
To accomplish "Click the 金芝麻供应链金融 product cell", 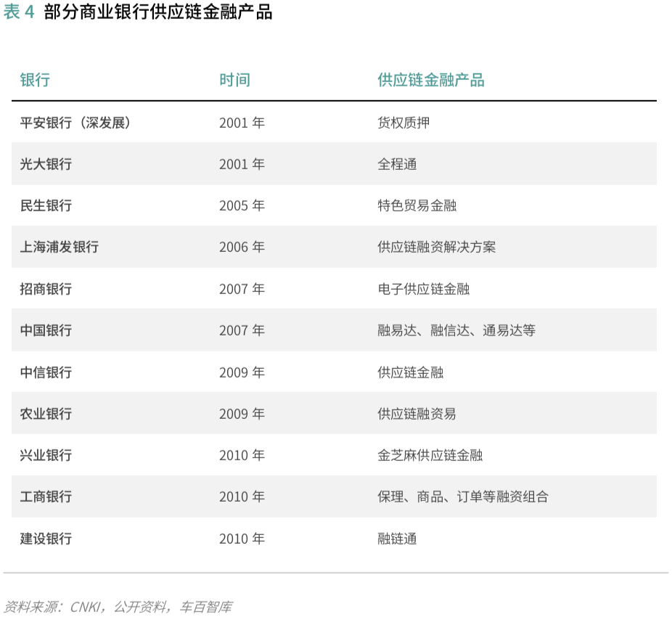I will (430, 455).
